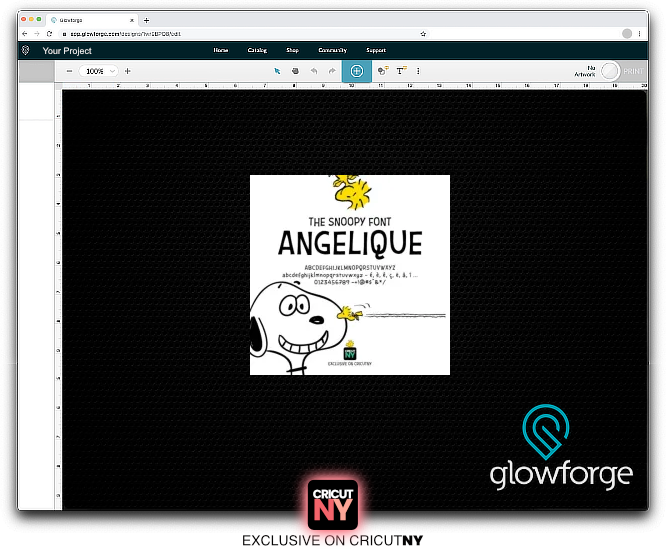Open the toolbar more options menu

[x=418, y=71]
